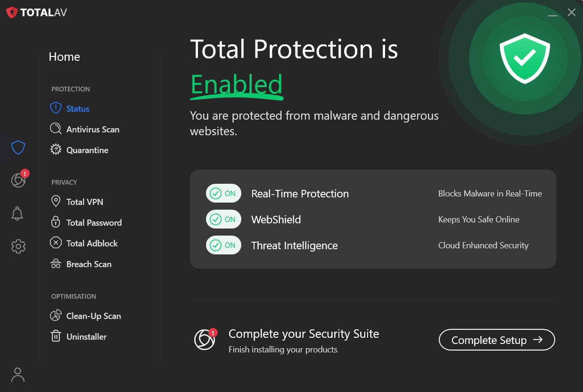
Task: Click the Security Suite icon beside Complete your Security Suite
Action: tap(205, 339)
